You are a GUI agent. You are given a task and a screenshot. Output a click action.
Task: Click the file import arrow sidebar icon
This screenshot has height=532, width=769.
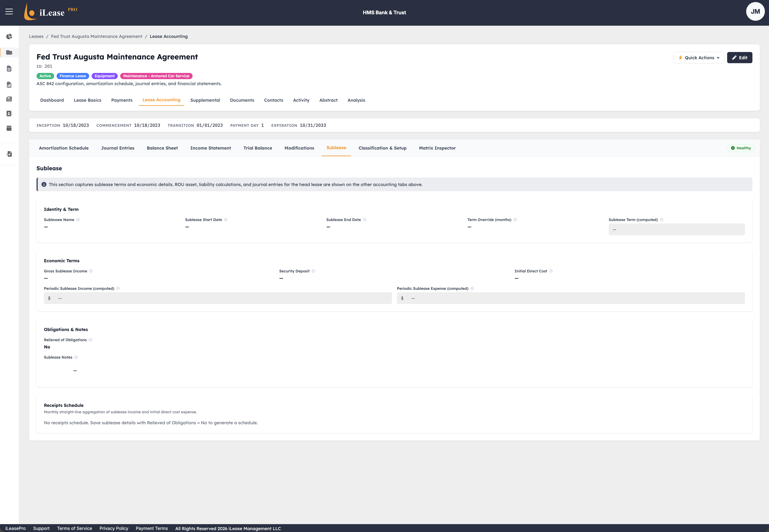pos(9,154)
